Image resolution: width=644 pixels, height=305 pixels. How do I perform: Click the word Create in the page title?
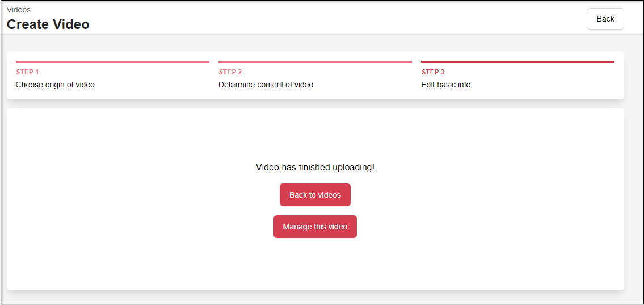click(x=28, y=24)
